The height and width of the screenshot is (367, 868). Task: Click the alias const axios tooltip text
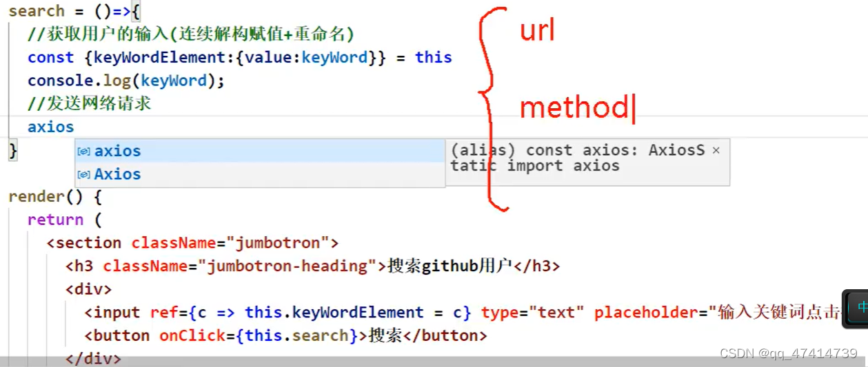pos(578,158)
